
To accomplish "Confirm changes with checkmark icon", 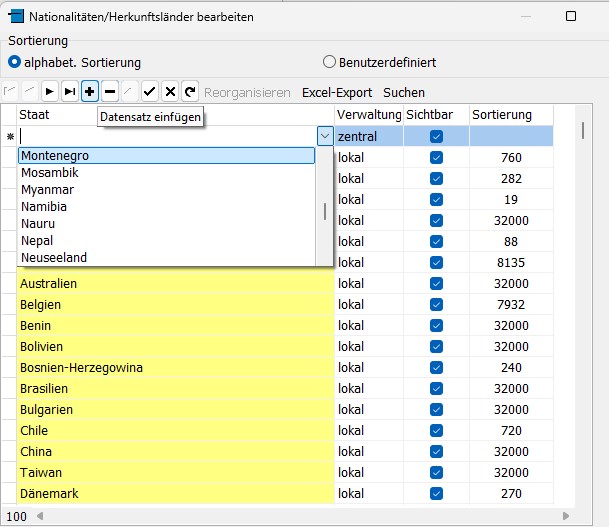I will tap(150, 92).
